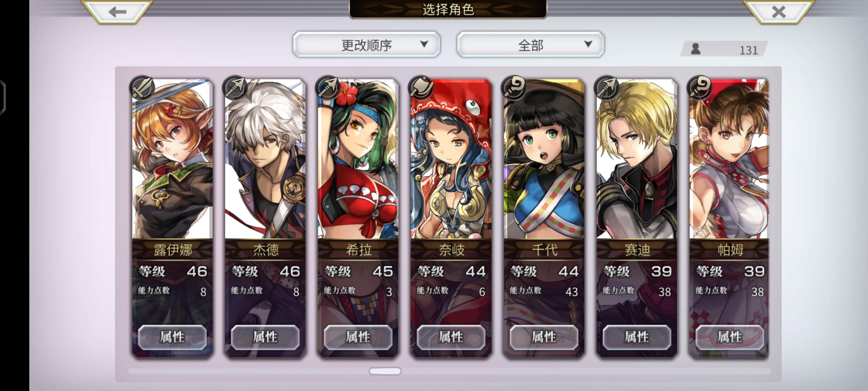
Task: Select the 奈岐 character portrait
Action: click(x=451, y=159)
